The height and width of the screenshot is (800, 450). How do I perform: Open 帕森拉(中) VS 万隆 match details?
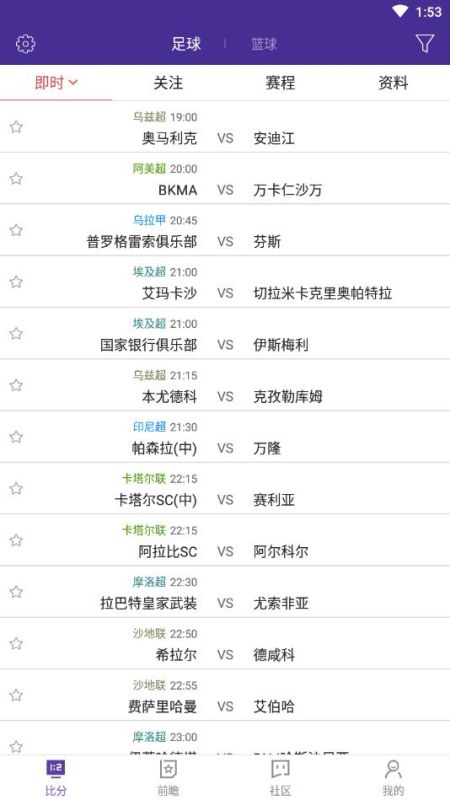click(225, 437)
